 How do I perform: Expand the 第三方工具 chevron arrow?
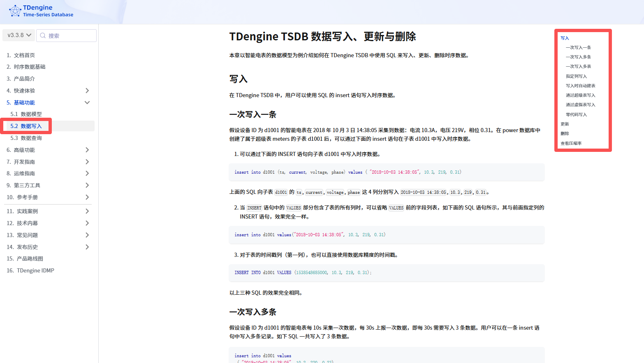click(x=87, y=185)
